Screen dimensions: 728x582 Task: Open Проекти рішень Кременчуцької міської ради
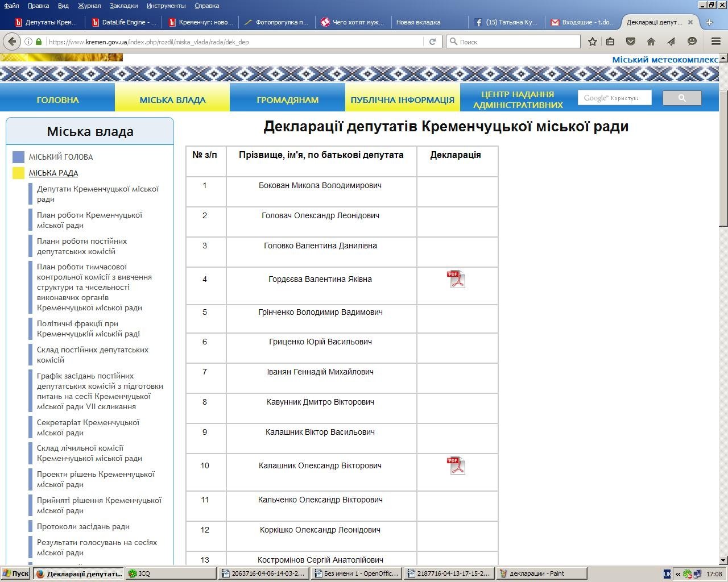pyautogui.click(x=96, y=479)
